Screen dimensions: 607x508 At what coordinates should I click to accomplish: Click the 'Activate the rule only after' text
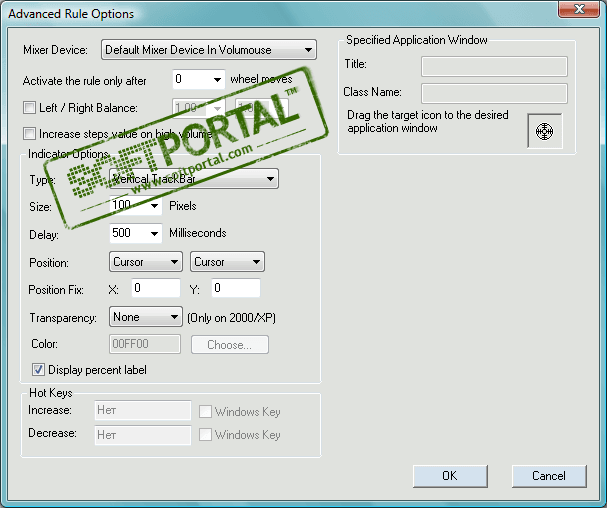click(84, 81)
